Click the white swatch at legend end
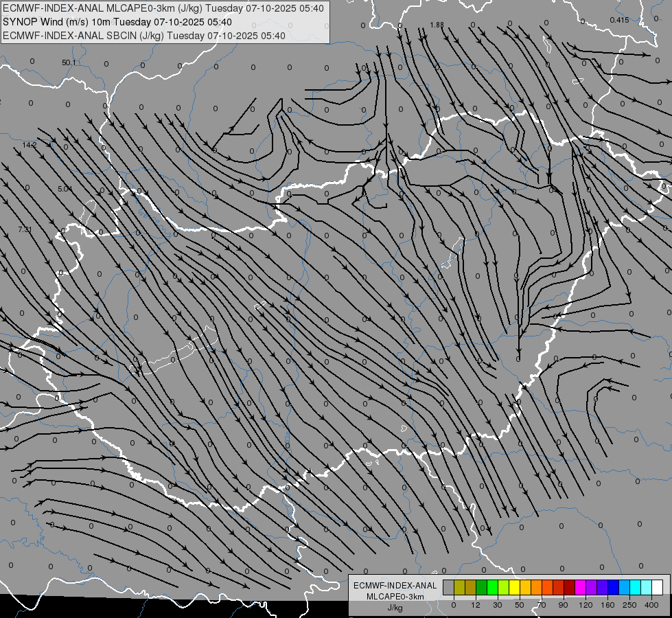This screenshot has width=672, height=618. 657,587
